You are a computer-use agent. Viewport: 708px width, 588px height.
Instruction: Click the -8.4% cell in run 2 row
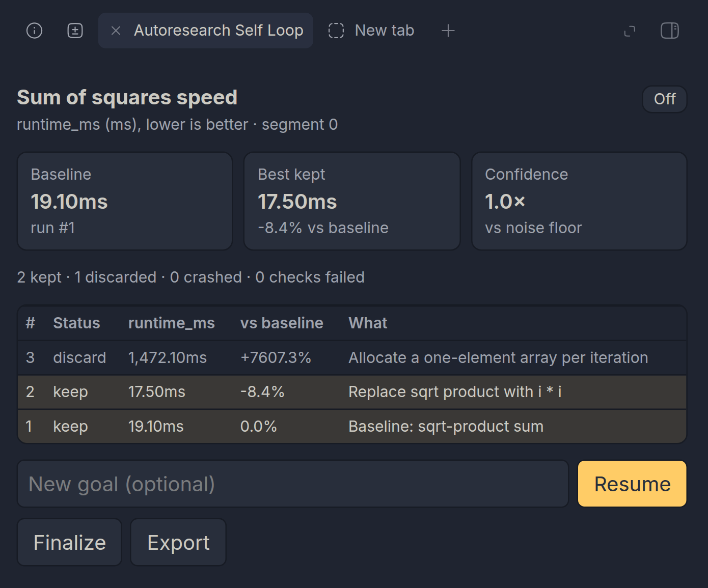point(262,391)
